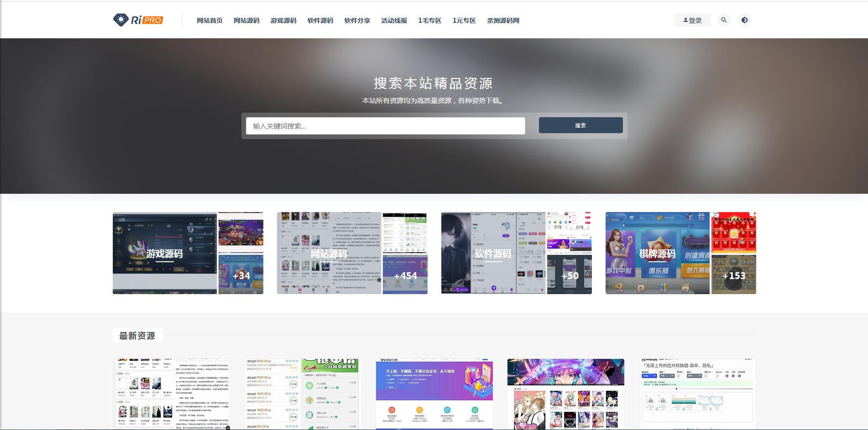Click the 登录 login button
This screenshot has width=868, height=430.
pyautogui.click(x=692, y=20)
